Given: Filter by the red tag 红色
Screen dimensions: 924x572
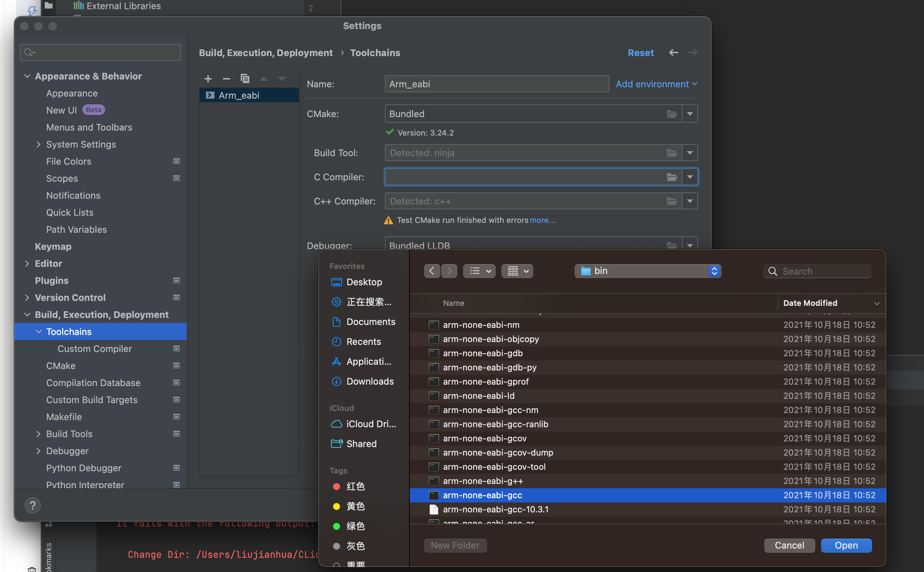Looking at the screenshot, I should [348, 486].
